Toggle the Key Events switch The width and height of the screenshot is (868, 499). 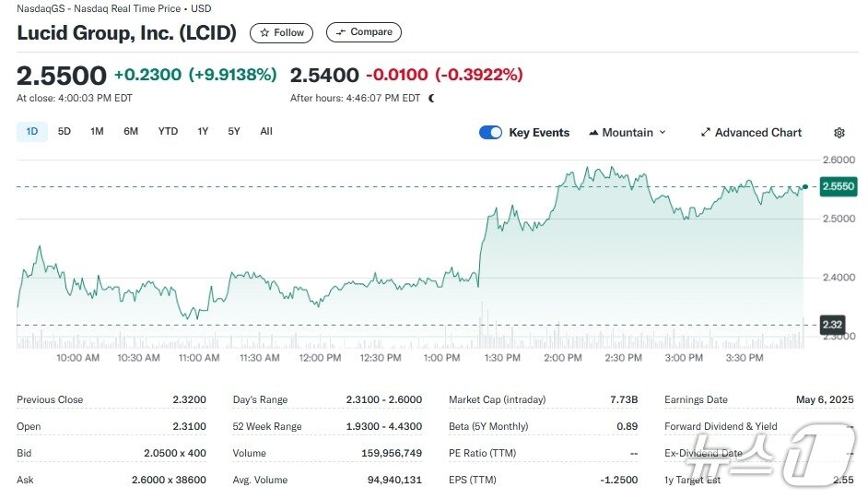pos(490,133)
